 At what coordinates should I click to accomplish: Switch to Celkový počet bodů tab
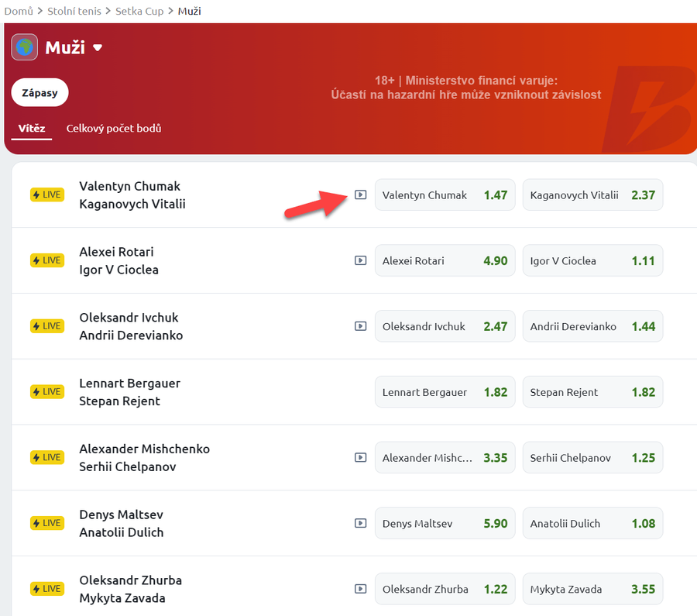(x=114, y=129)
